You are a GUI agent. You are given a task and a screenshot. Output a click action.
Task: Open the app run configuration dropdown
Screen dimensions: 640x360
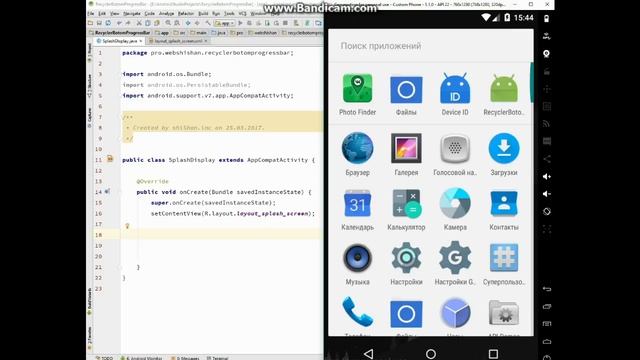click(x=224, y=23)
